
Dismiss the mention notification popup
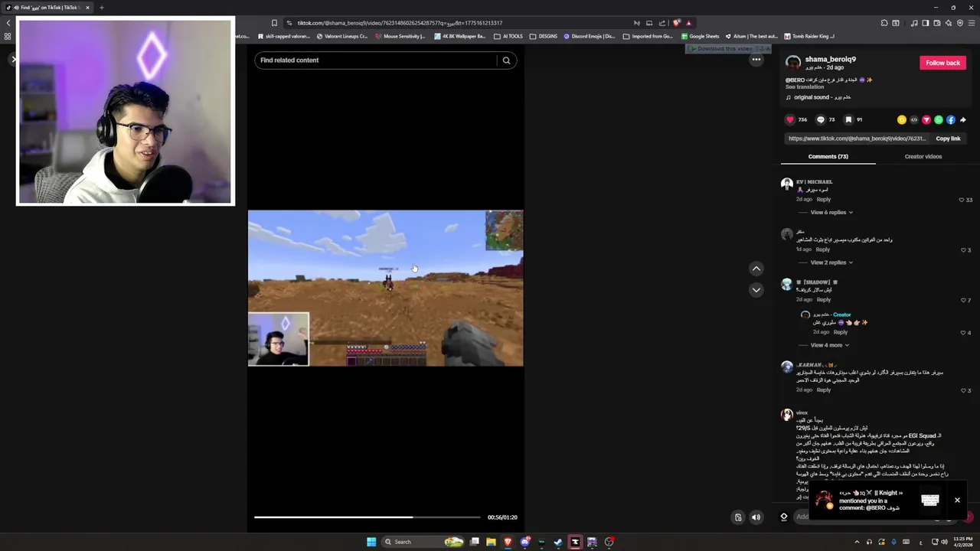[957, 500]
